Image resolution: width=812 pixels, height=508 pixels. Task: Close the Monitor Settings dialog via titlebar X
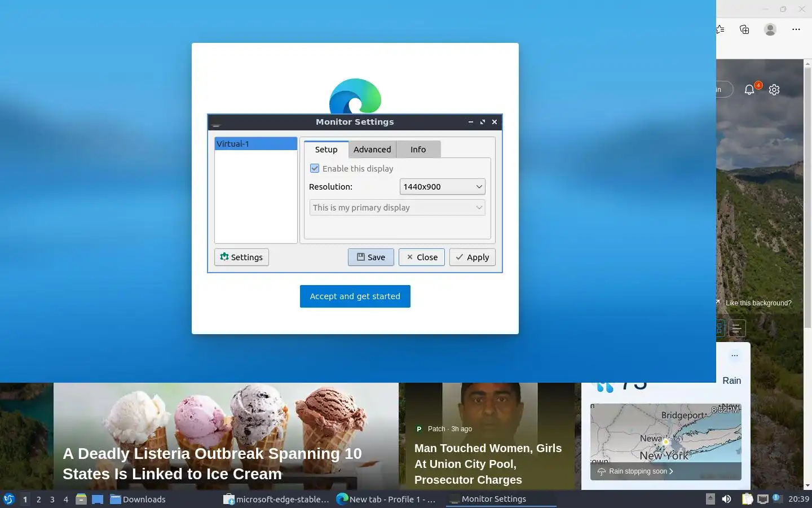coord(495,122)
